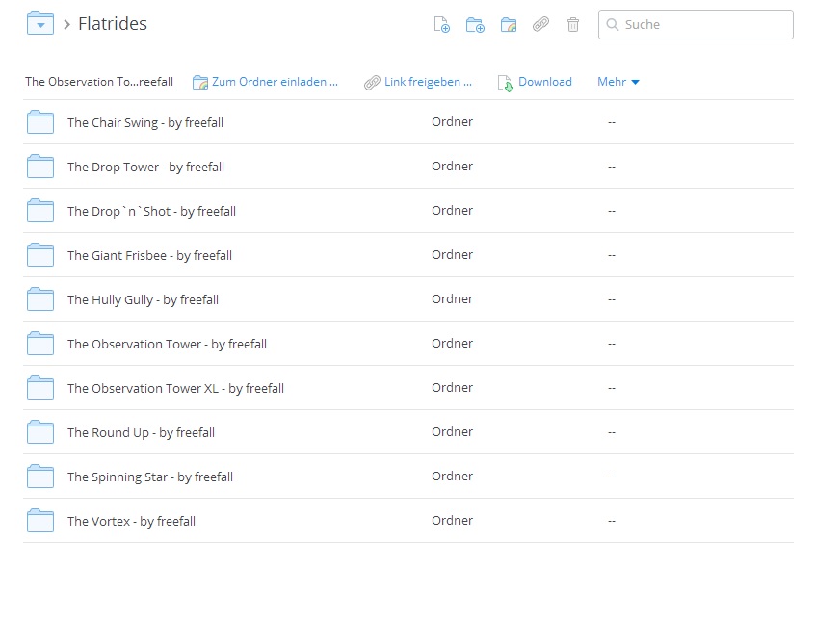Open The Observation Tower XL folder

pos(175,388)
